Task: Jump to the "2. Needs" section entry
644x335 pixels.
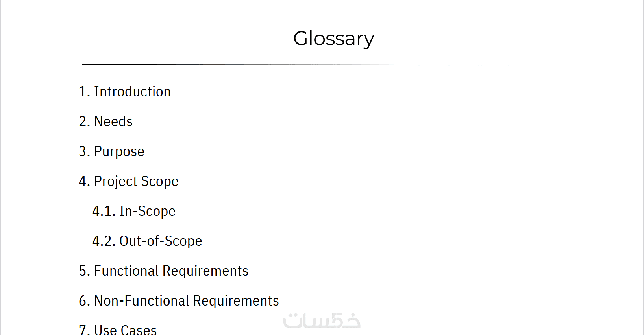Action: pos(105,121)
